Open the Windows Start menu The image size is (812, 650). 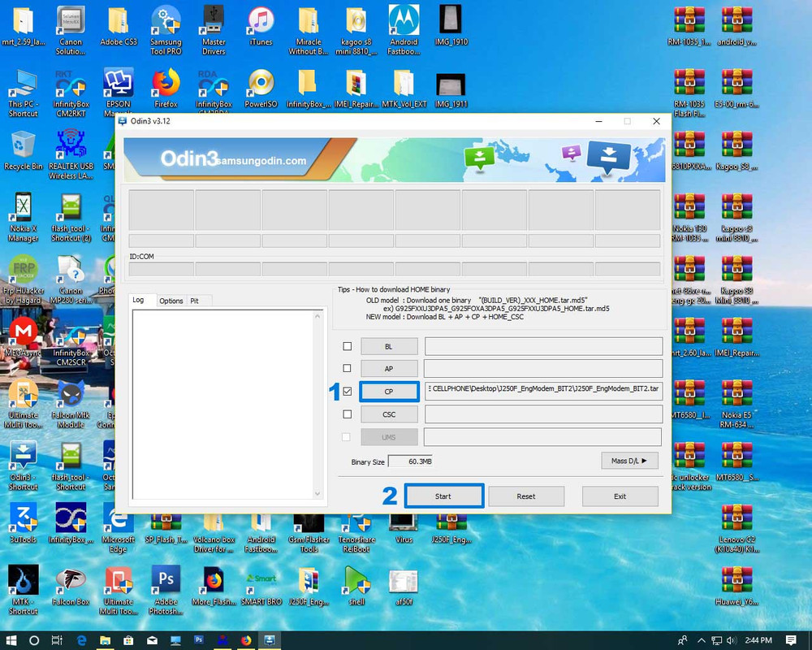[11, 640]
